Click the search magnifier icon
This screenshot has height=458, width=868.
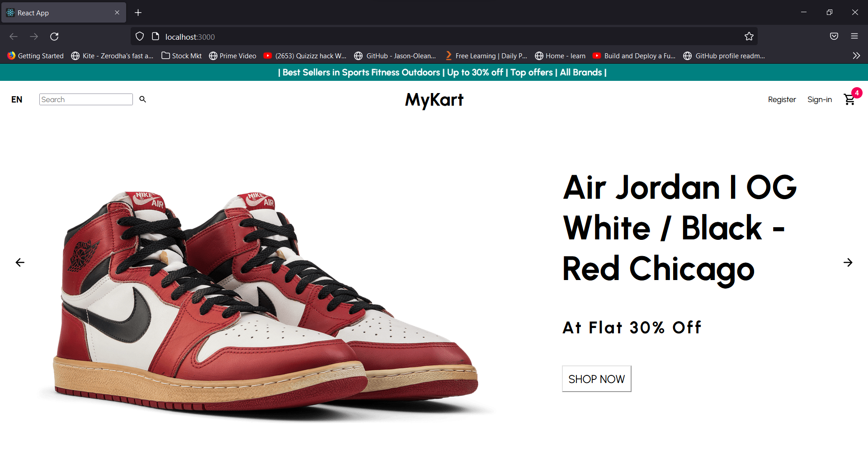click(x=142, y=99)
